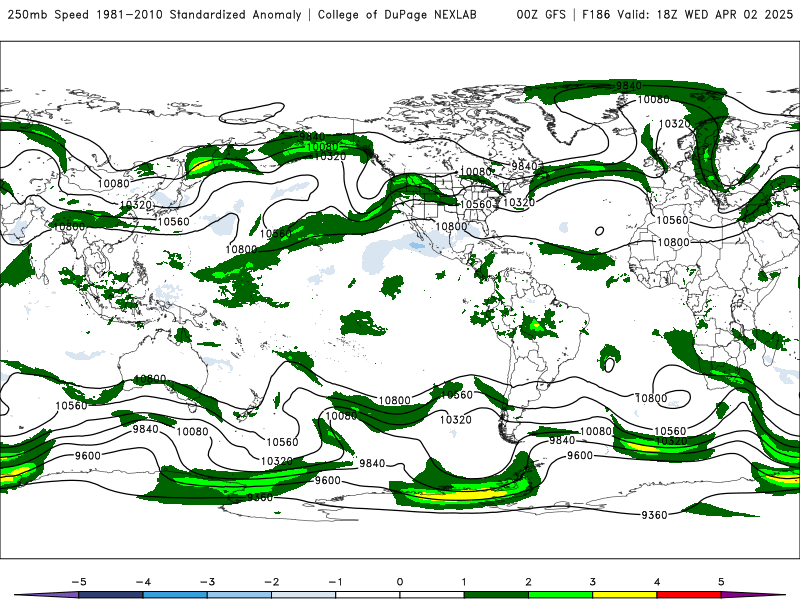The height and width of the screenshot is (600, 800).
Task: Click '1981-2010 Standardized Anomaly' in the title
Action: pos(198,14)
